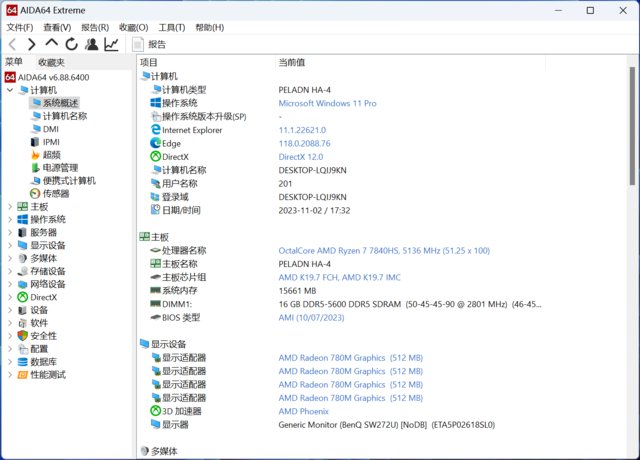
Task: Click the 日期/时间 row icon
Action: [x=156, y=210]
